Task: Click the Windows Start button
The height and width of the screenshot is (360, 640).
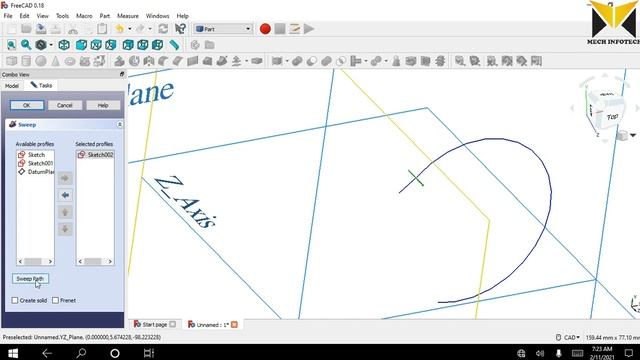Action: [x=13, y=353]
